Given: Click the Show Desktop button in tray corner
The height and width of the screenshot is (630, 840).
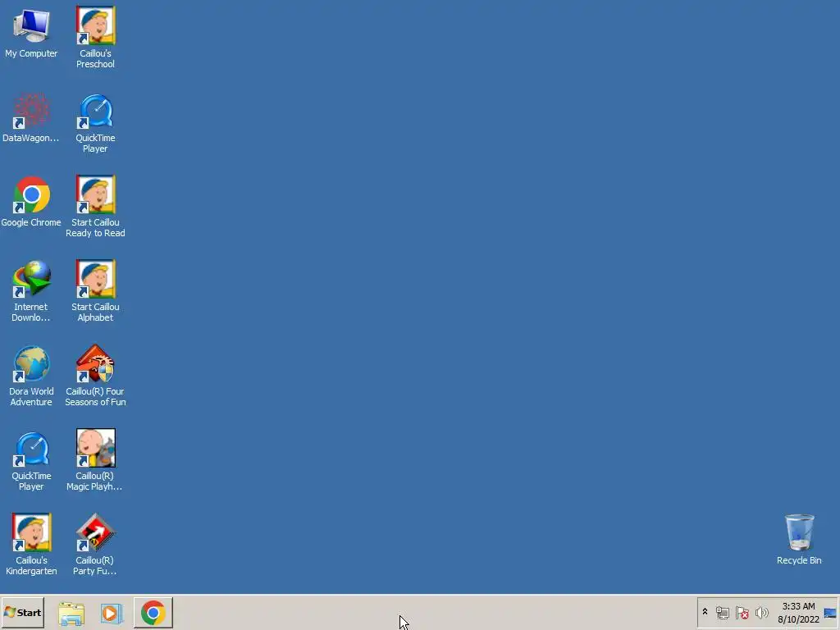Looking at the screenshot, I should pyautogui.click(x=831, y=613).
